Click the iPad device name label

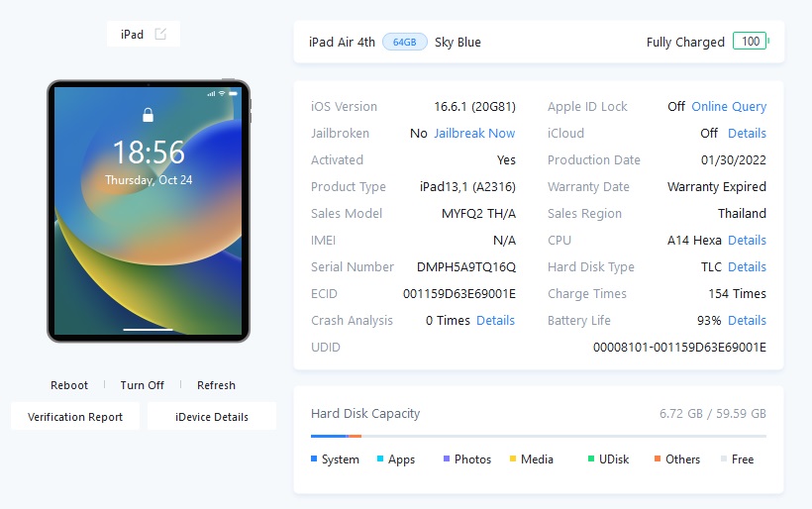132,35
